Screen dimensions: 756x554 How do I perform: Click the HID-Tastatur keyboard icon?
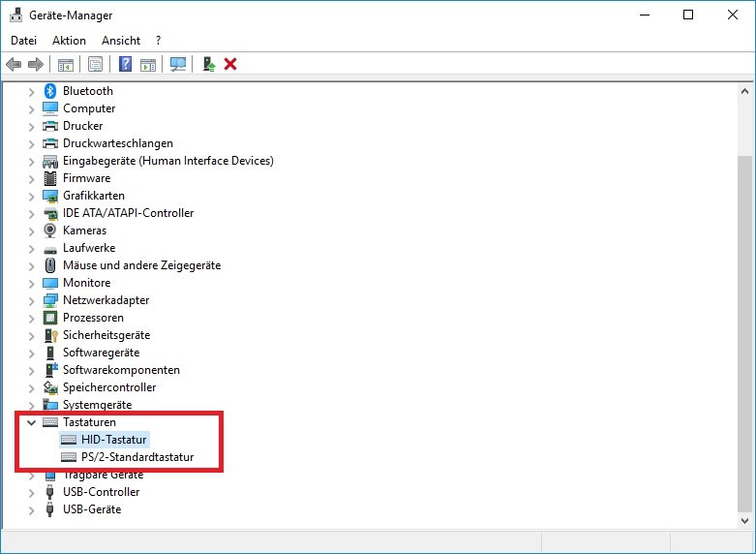(69, 440)
